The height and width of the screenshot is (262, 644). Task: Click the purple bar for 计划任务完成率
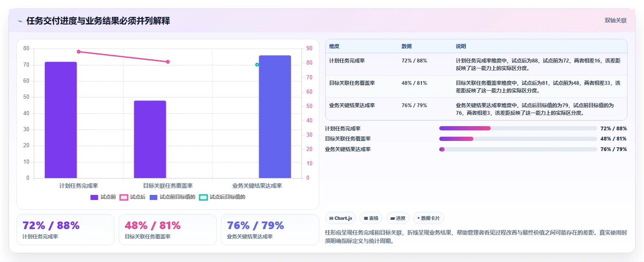point(61,120)
